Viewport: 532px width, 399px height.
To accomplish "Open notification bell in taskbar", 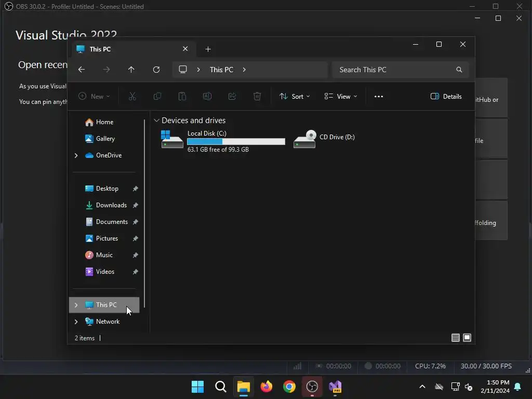I will tap(518, 387).
